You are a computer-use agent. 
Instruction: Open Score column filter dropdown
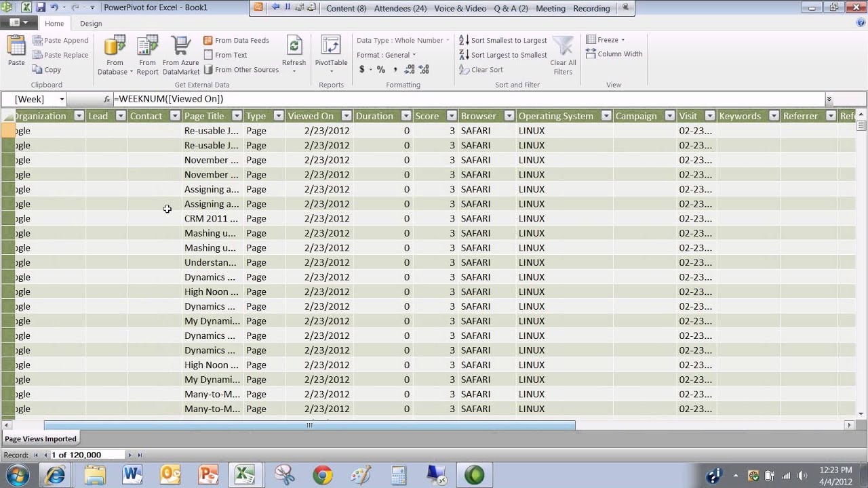pos(450,116)
